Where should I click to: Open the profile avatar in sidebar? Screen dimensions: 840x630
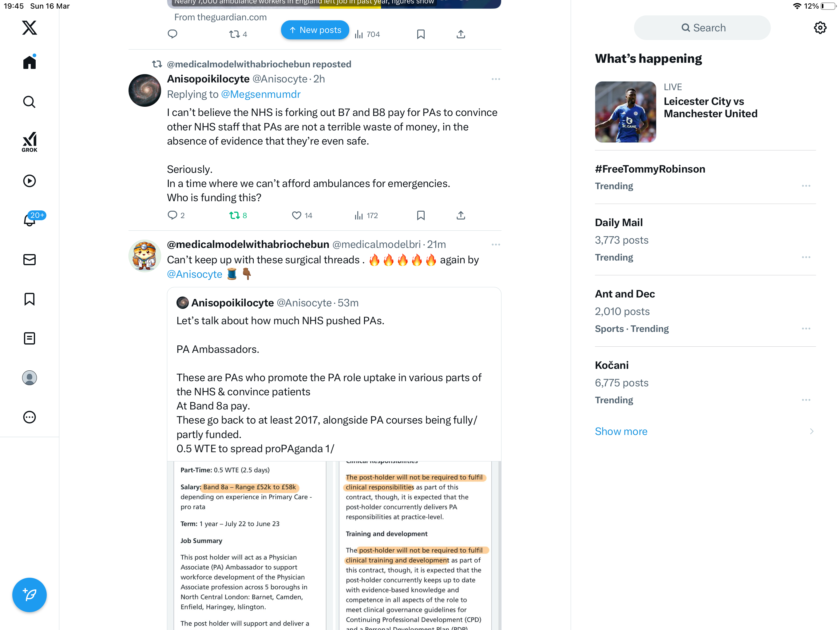point(29,378)
